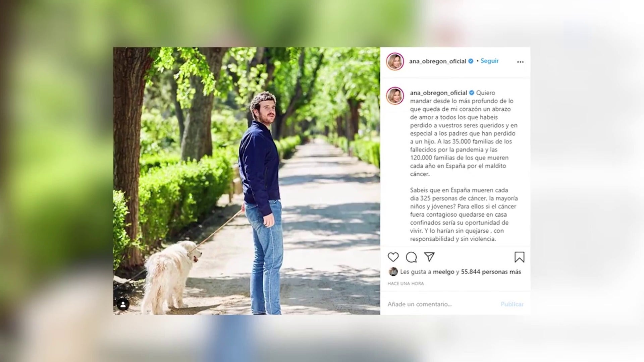
Task: Open ana_obregon_oficial username in header
Action: pyautogui.click(x=438, y=61)
